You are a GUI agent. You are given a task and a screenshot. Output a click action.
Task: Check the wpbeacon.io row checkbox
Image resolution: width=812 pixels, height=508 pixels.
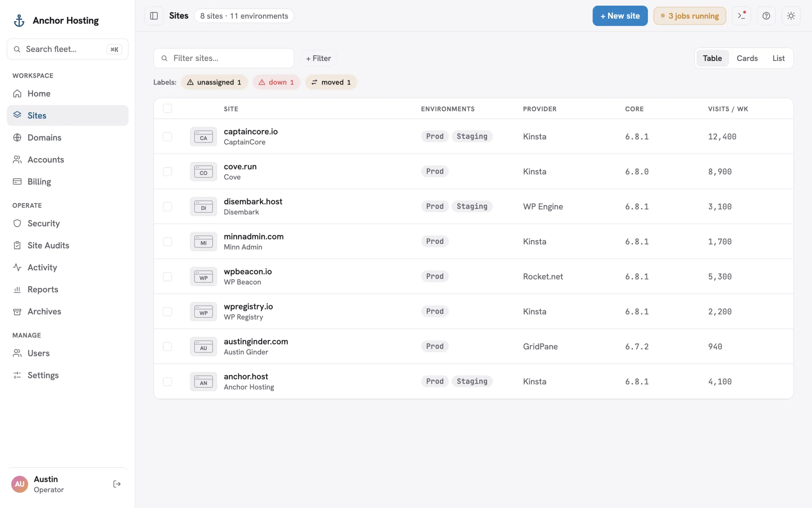[x=167, y=276]
